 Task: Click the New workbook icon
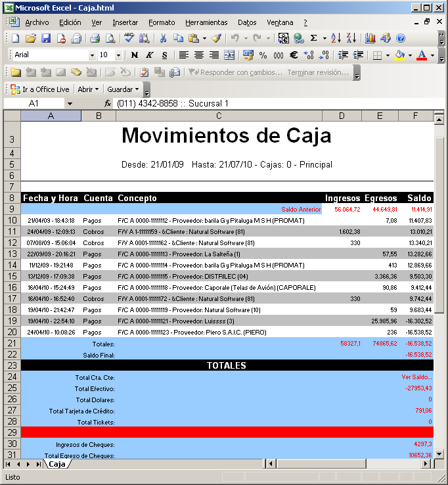[15, 38]
